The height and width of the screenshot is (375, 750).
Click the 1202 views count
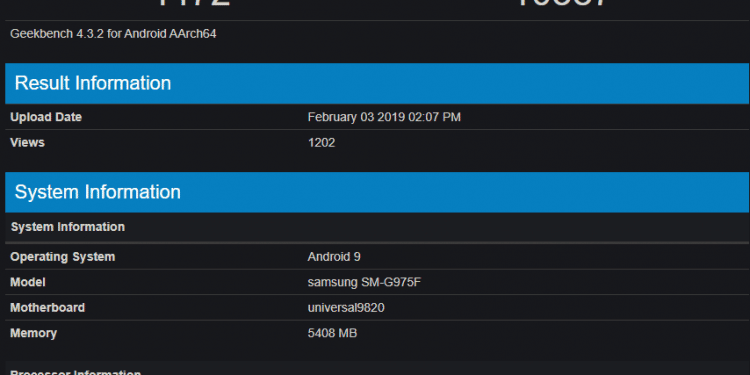(321, 143)
